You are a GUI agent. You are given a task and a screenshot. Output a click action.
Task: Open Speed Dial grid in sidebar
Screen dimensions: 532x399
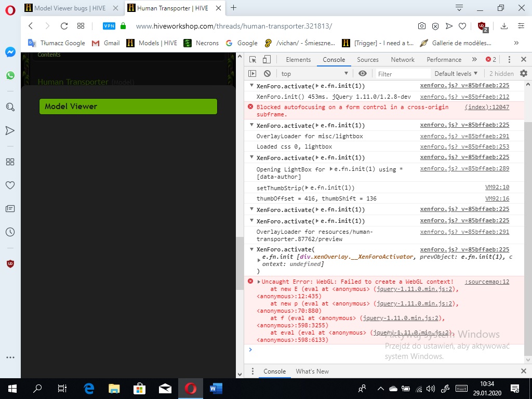click(x=10, y=162)
